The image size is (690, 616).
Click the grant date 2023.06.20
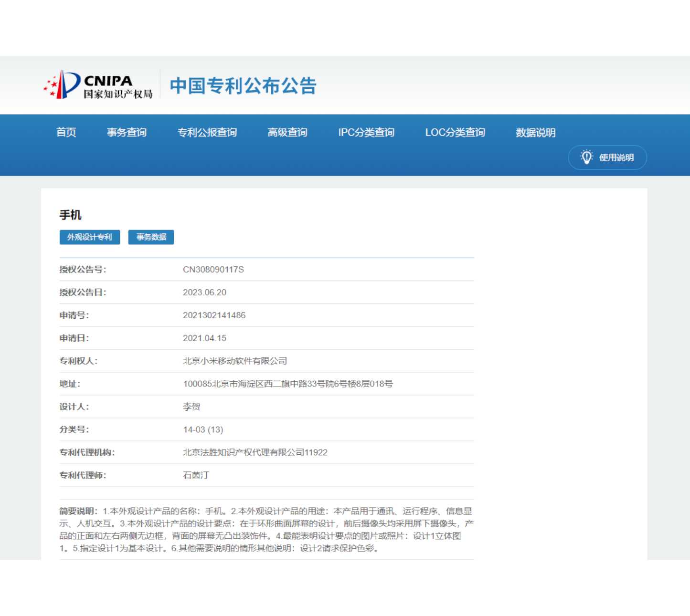pyautogui.click(x=205, y=292)
